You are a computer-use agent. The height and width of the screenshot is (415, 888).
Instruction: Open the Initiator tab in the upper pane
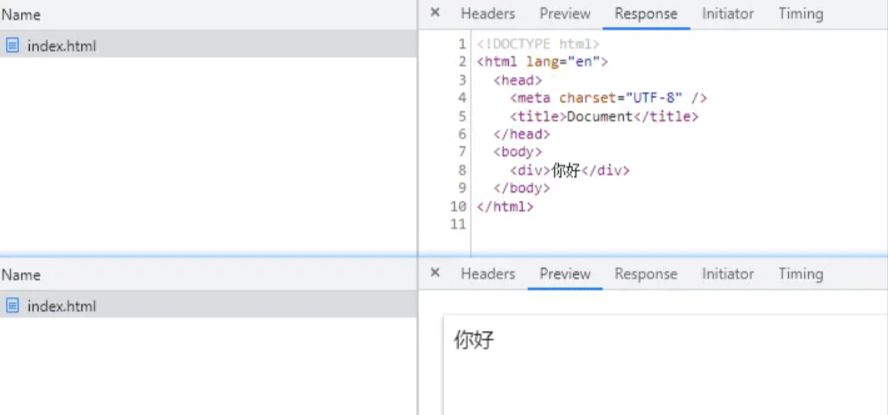click(727, 14)
